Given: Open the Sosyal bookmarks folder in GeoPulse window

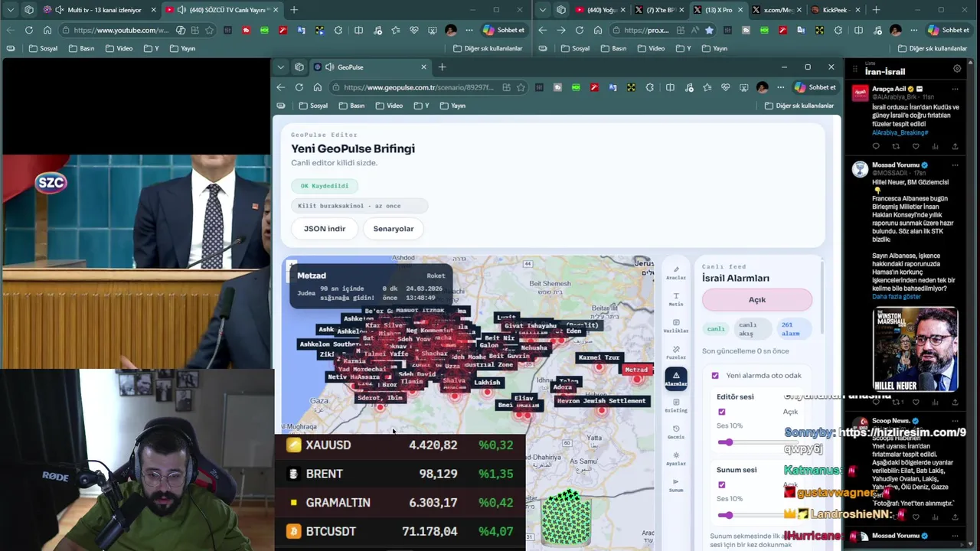Looking at the screenshot, I should [x=313, y=106].
